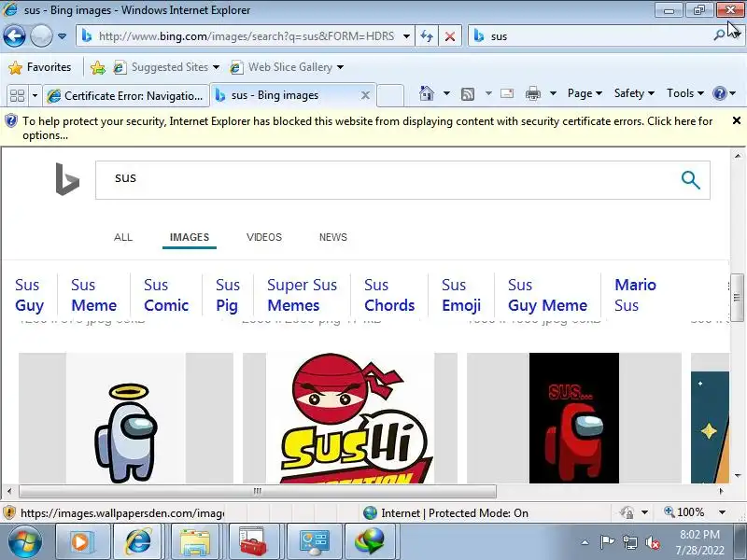Launch Windows Media Player from the taskbar
Screen dimensions: 747x560
[82, 542]
